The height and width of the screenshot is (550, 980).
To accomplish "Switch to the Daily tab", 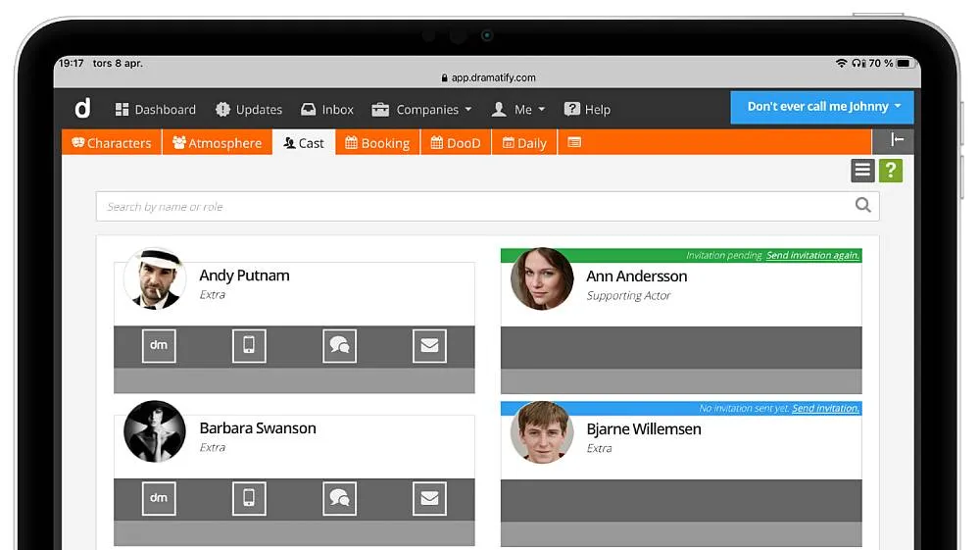I will pos(524,142).
